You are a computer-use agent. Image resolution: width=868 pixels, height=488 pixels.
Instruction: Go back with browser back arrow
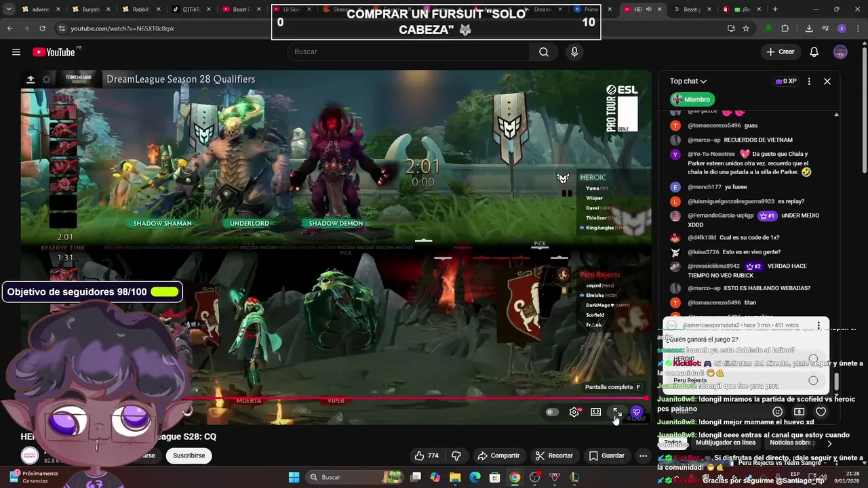tap(9, 28)
